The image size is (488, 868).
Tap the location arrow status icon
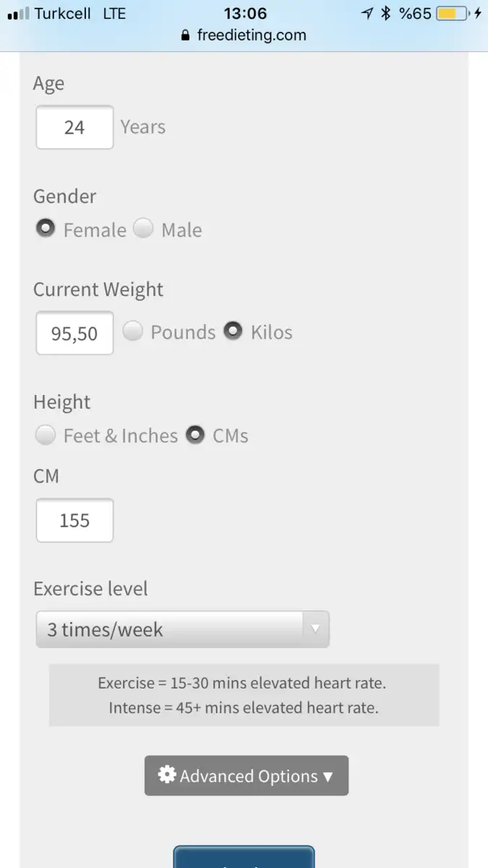click(x=367, y=13)
